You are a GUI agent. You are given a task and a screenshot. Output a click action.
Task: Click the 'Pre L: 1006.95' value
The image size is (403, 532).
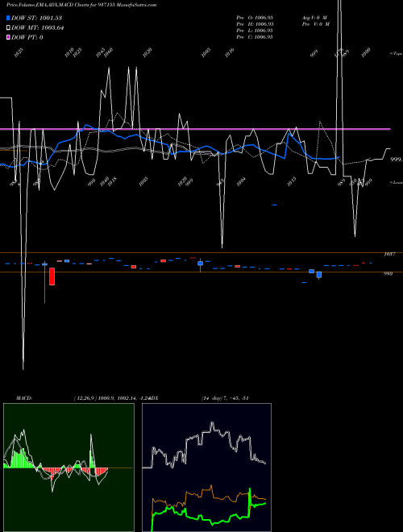click(255, 31)
